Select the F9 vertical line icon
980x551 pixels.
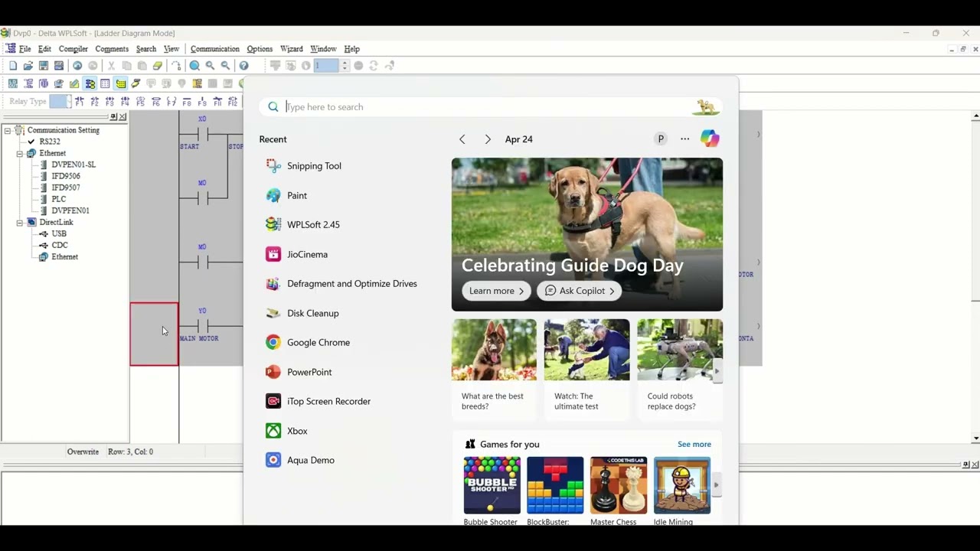pyautogui.click(x=202, y=102)
